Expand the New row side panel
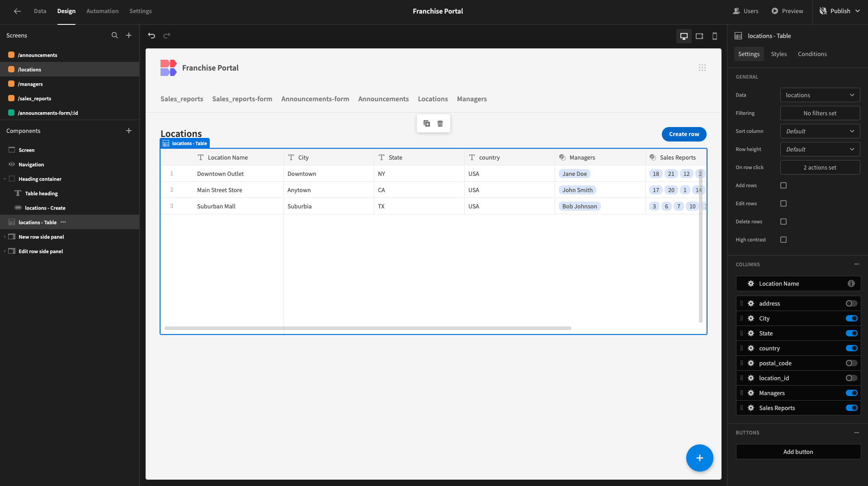 5,237
